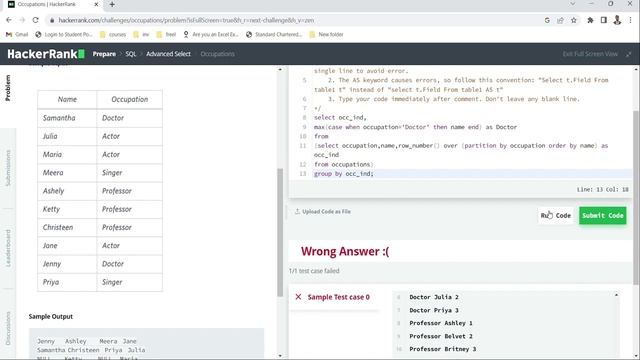This screenshot has width=640, height=360.
Task: Click output line Doctor Julia 2
Action: 434,297
